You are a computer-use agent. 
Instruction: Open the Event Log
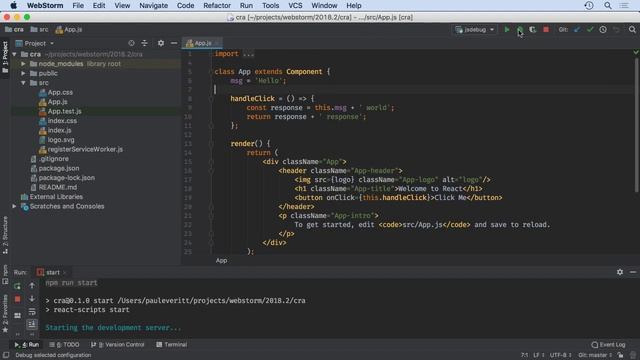point(608,345)
